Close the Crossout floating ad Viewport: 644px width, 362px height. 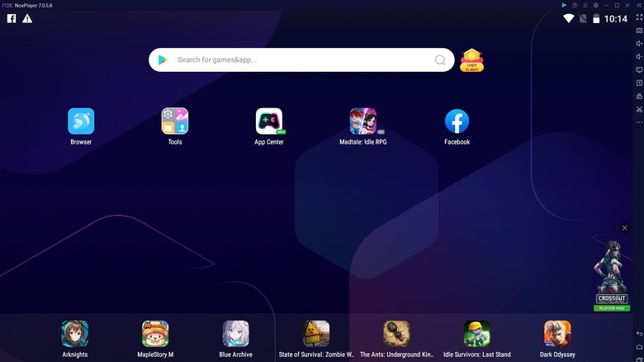625,228
